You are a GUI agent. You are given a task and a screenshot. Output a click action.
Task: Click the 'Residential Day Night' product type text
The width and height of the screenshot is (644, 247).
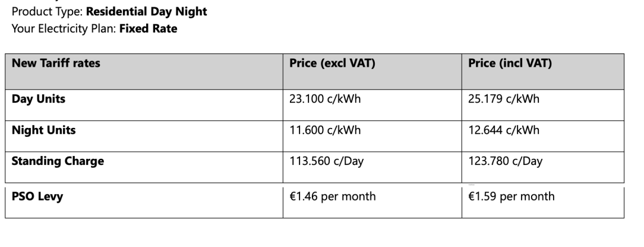147,11
